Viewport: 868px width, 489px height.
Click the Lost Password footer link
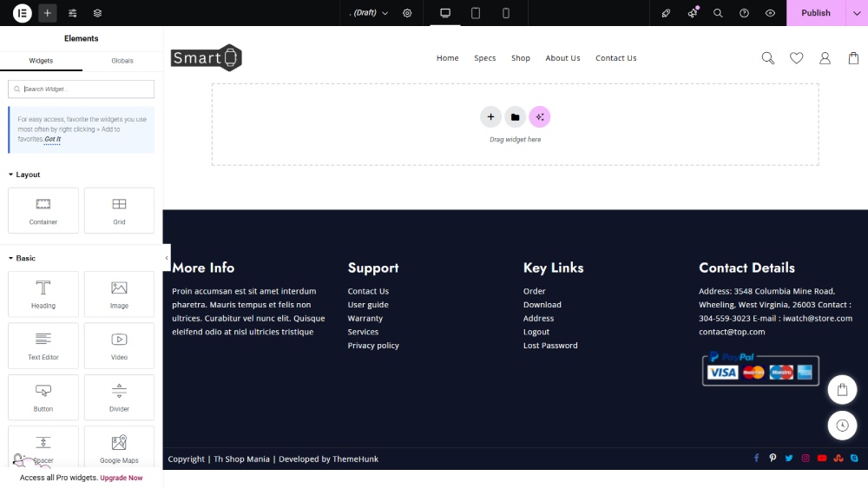click(x=550, y=346)
